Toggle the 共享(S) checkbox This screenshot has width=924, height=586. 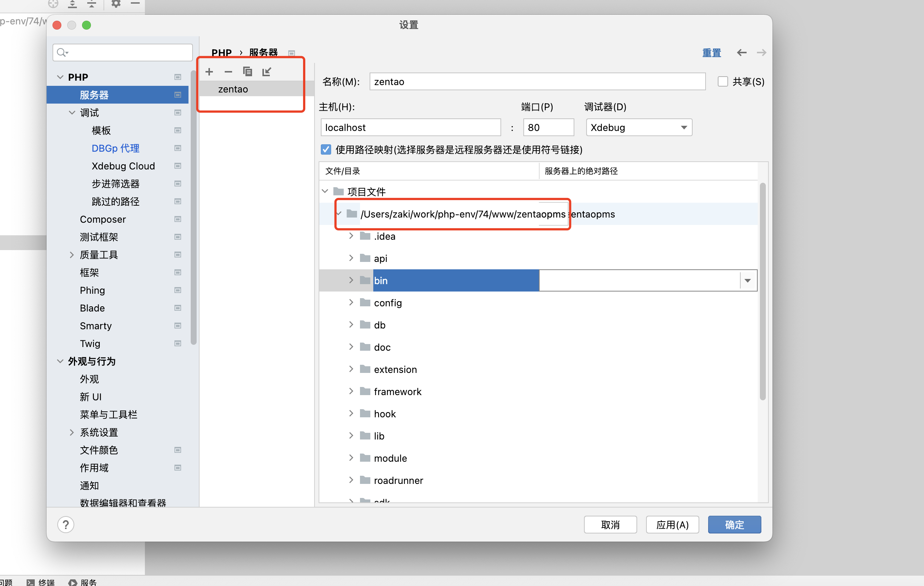pos(723,81)
